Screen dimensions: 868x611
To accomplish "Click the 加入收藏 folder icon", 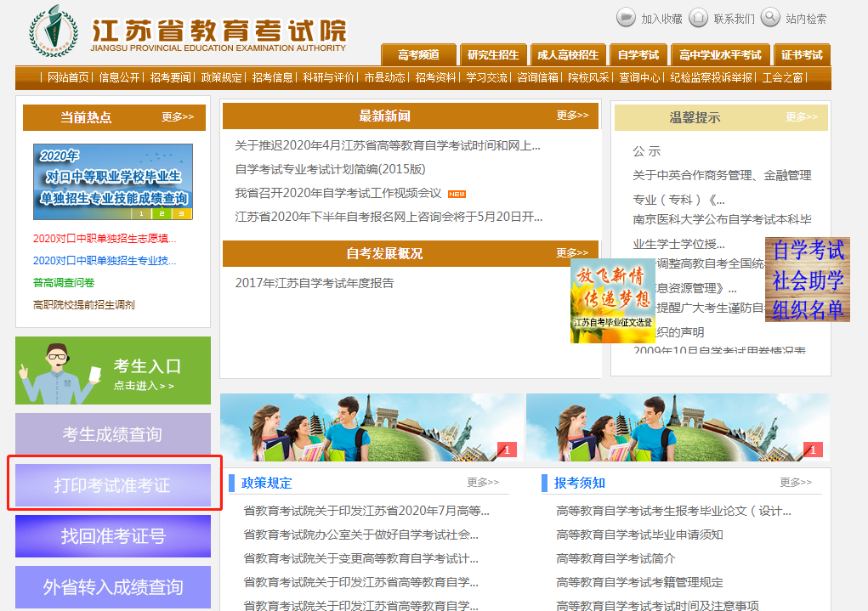I will [x=626, y=17].
